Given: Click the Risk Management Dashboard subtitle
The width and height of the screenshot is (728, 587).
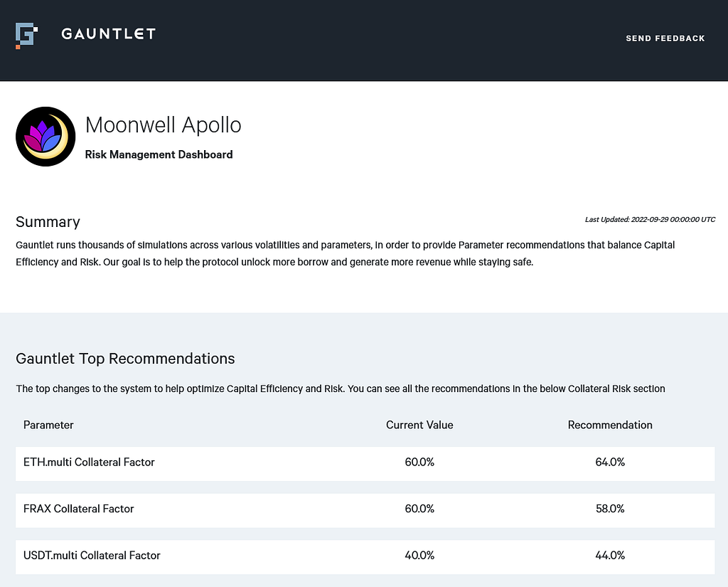Looking at the screenshot, I should click(159, 154).
